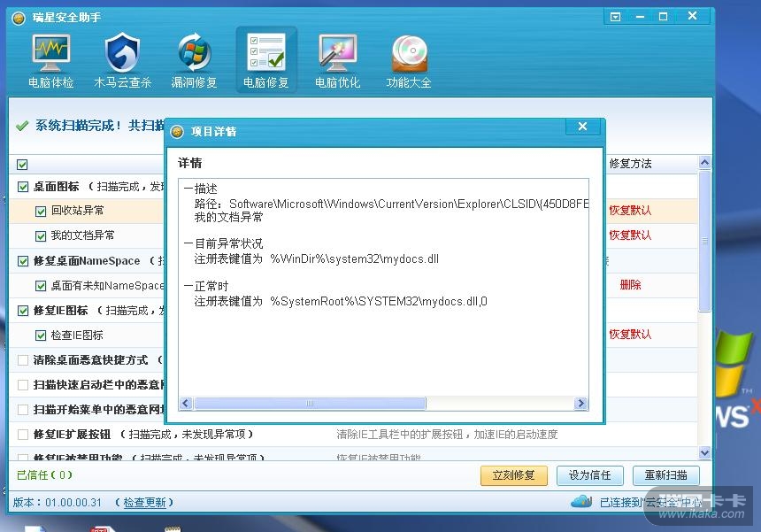This screenshot has width=761, height=532.
Task: Click the 检查更新 link
Action: (x=144, y=503)
